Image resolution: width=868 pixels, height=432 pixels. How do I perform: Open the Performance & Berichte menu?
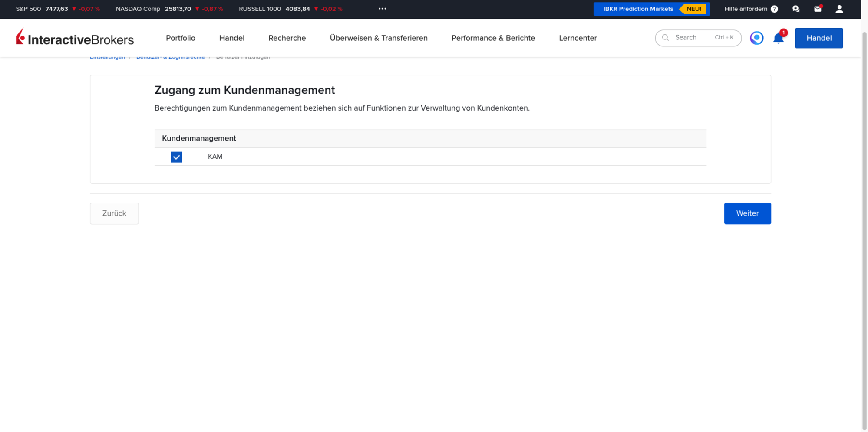(x=493, y=38)
